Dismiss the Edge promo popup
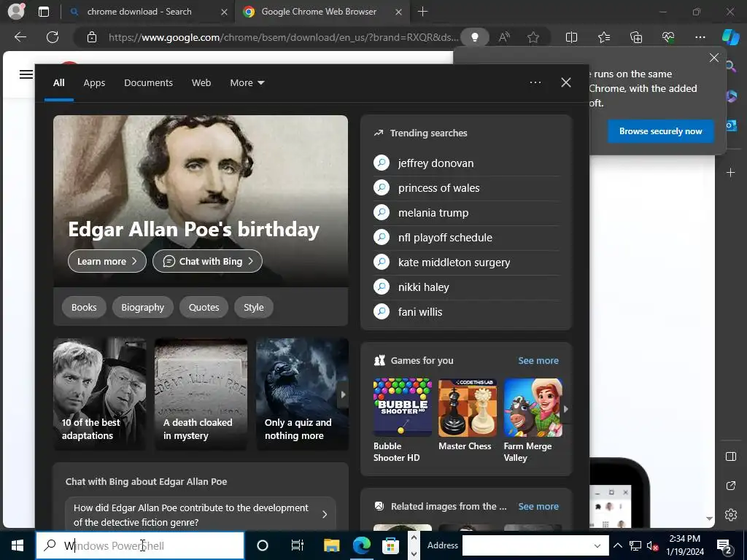The width and height of the screenshot is (747, 560). point(714,58)
